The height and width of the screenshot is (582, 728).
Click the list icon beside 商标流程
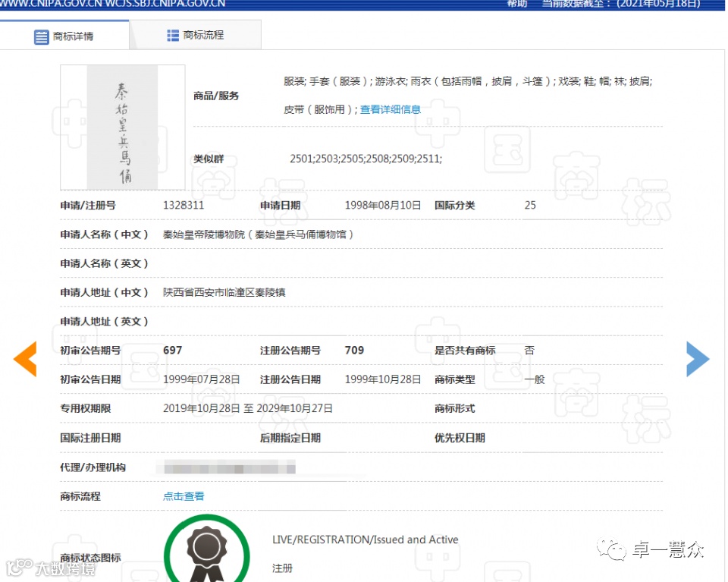[x=173, y=36]
